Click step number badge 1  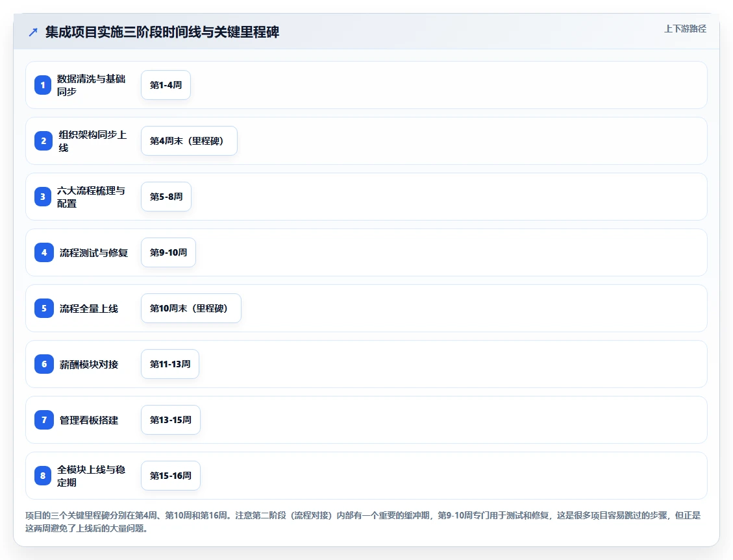[43, 85]
